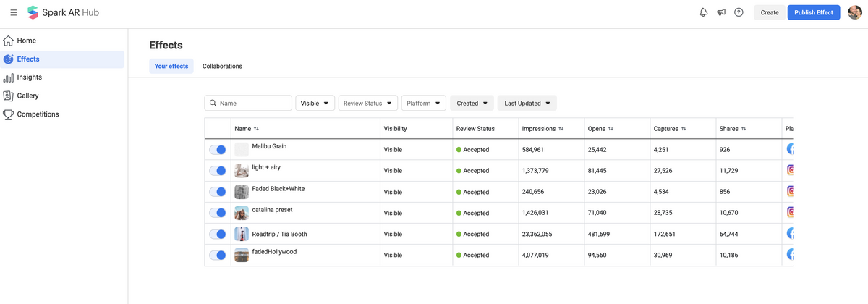Open the hamburger navigation menu
Screen dimensions: 868x304
(13, 12)
